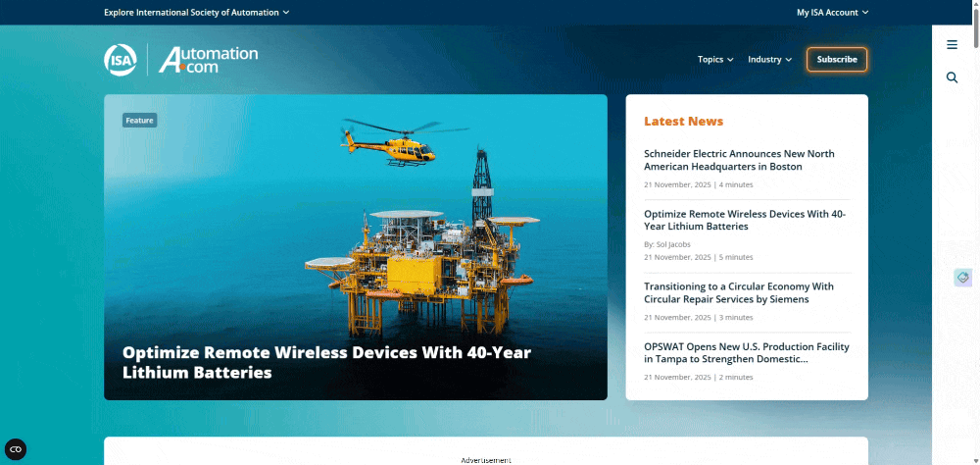Screen dimensions: 980x465
Task: Open the black privacy settings toggle icon
Action: (x=16, y=449)
